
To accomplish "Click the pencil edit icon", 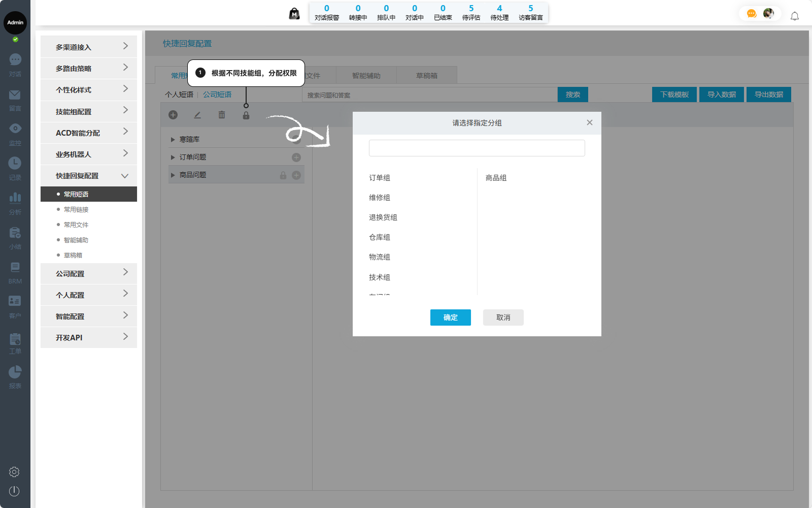I will (x=197, y=115).
